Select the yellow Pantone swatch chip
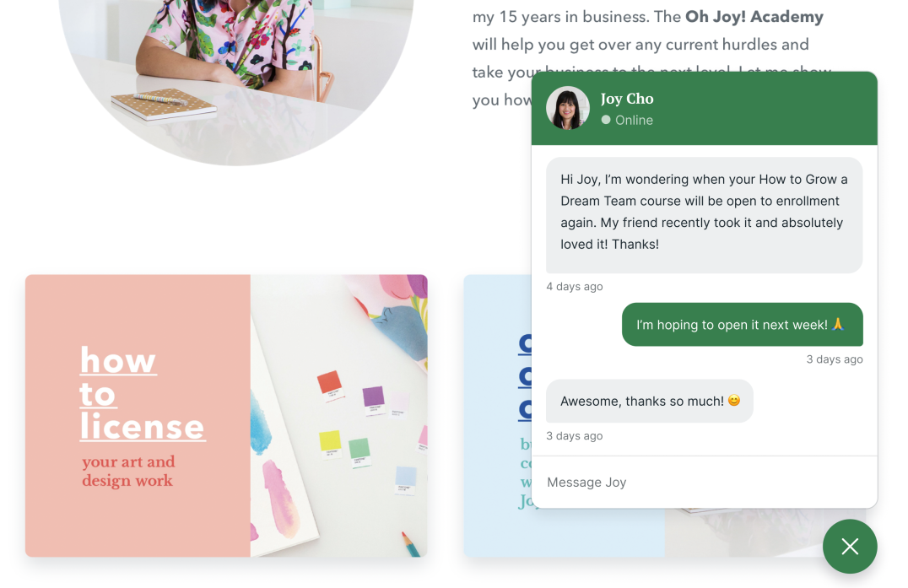This screenshot has width=908, height=588. point(330,444)
